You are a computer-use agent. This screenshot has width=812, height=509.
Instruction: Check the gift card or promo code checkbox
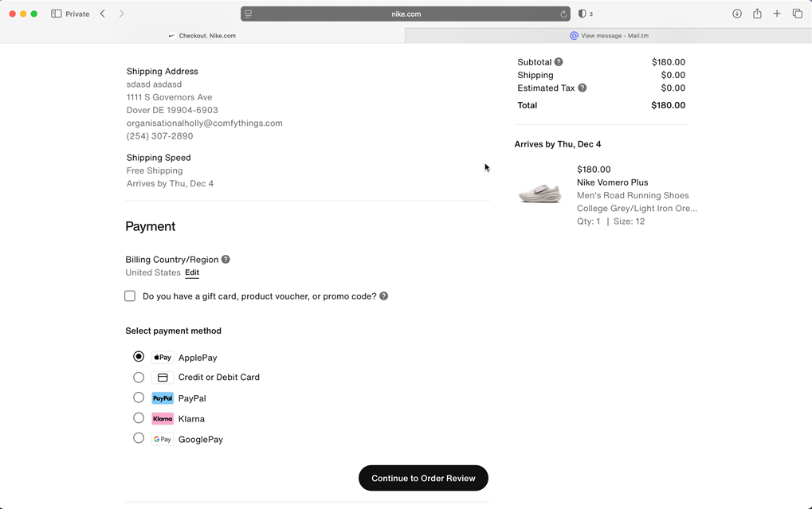point(129,296)
